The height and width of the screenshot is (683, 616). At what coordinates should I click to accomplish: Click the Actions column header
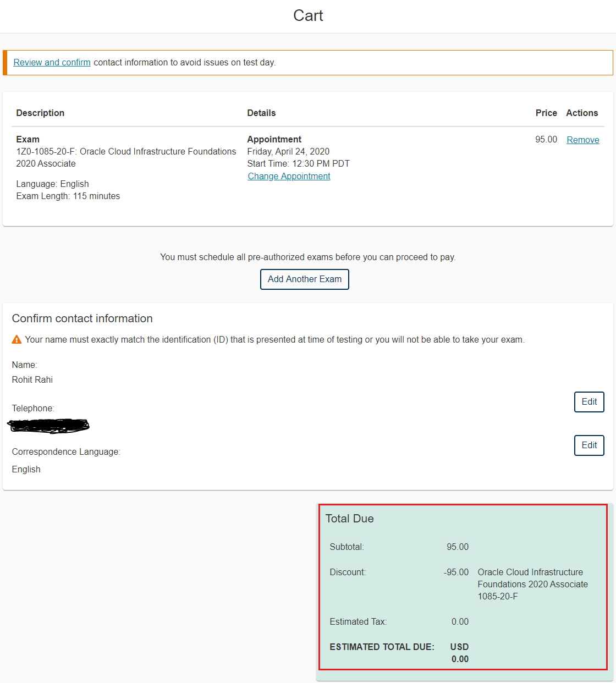coord(582,113)
